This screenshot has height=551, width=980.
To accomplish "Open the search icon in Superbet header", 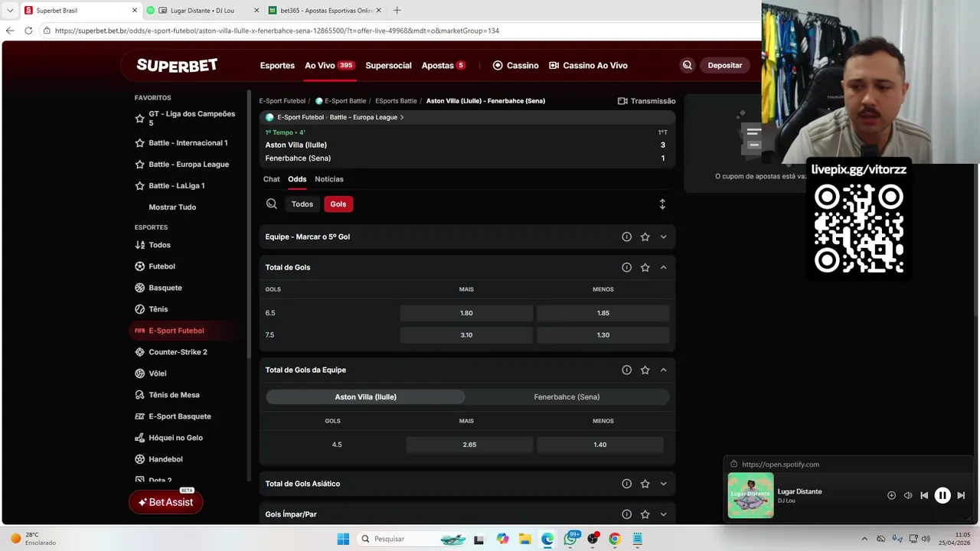I will click(687, 65).
